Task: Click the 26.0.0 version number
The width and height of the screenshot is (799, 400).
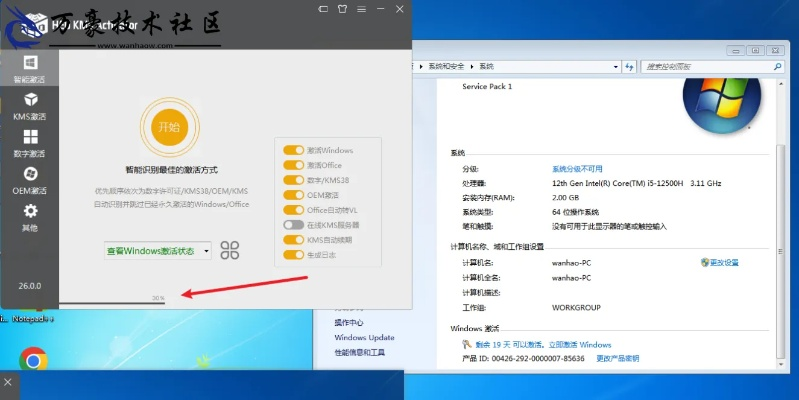Action: pos(30,286)
